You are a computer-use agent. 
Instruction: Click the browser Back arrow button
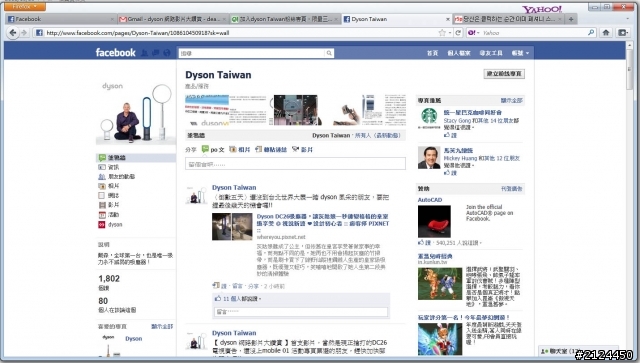point(13,33)
